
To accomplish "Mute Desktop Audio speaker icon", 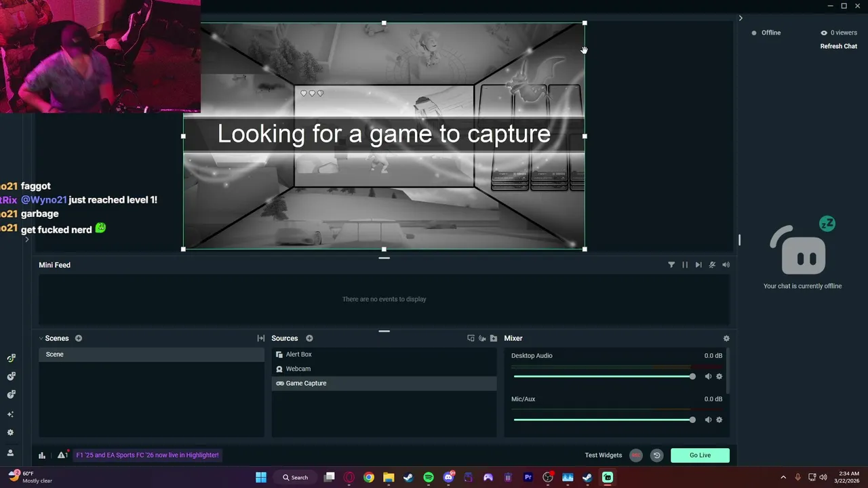I will point(708,376).
